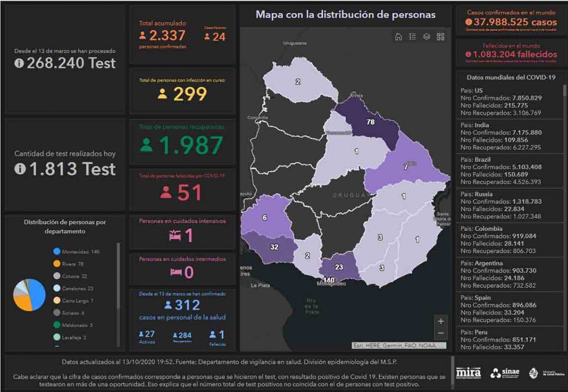The width and height of the screenshot is (568, 392).
Task: Click info icon beside 37.988.525 casos
Action: 469,22
